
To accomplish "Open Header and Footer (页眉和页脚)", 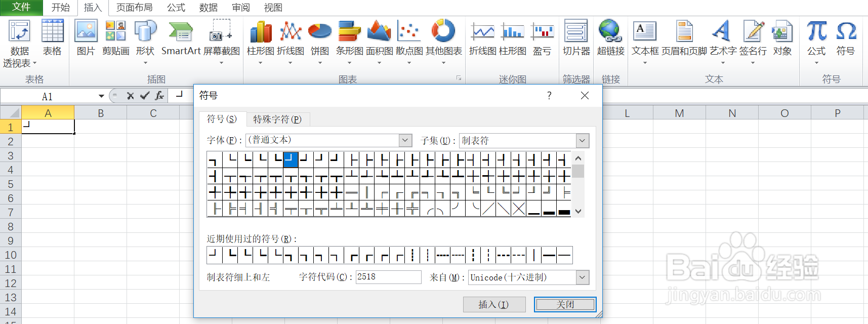I will [x=684, y=38].
